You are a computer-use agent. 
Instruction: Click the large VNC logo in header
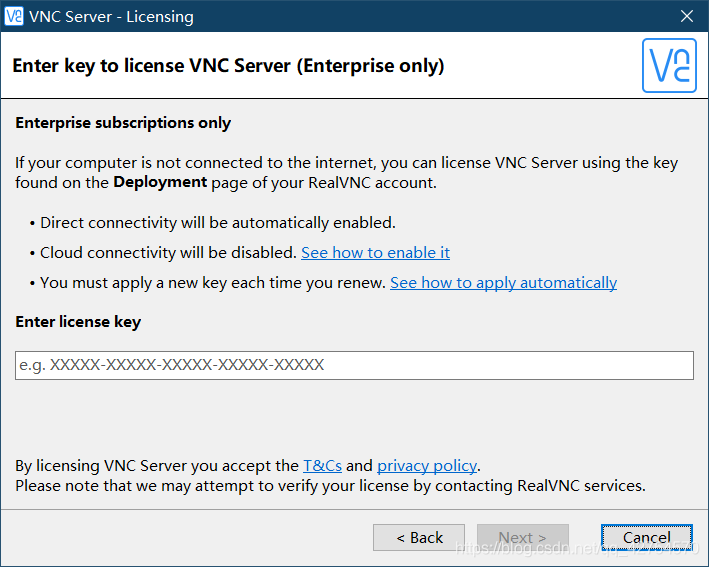tap(669, 66)
